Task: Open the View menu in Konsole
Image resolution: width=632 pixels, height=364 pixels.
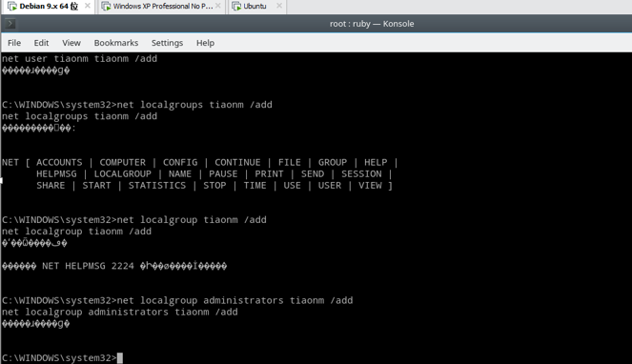Action: pyautogui.click(x=71, y=43)
